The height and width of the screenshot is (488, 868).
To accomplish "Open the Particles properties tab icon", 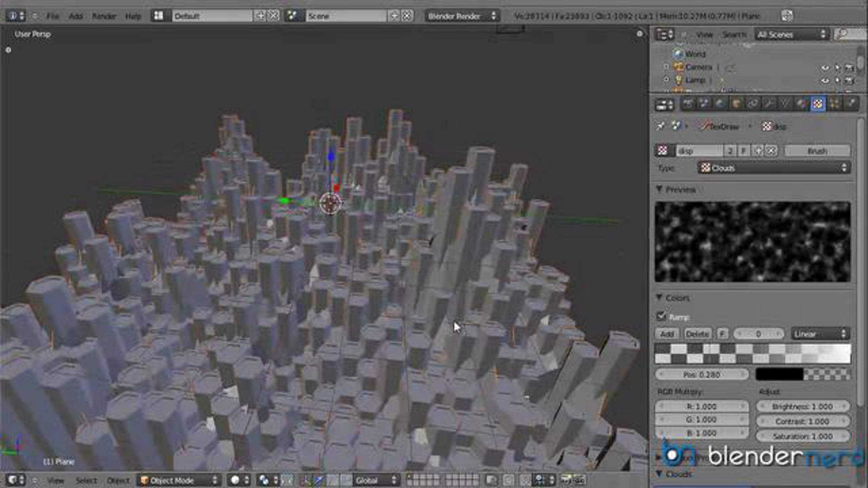I will [x=834, y=104].
